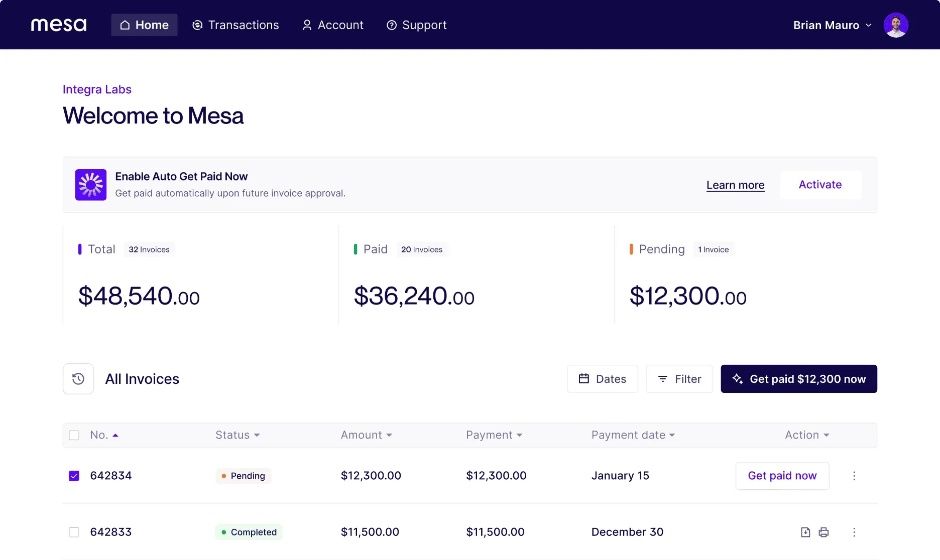The image size is (940, 560).
Task: Uncheck invoice 642834 checkbox
Action: coord(74,475)
